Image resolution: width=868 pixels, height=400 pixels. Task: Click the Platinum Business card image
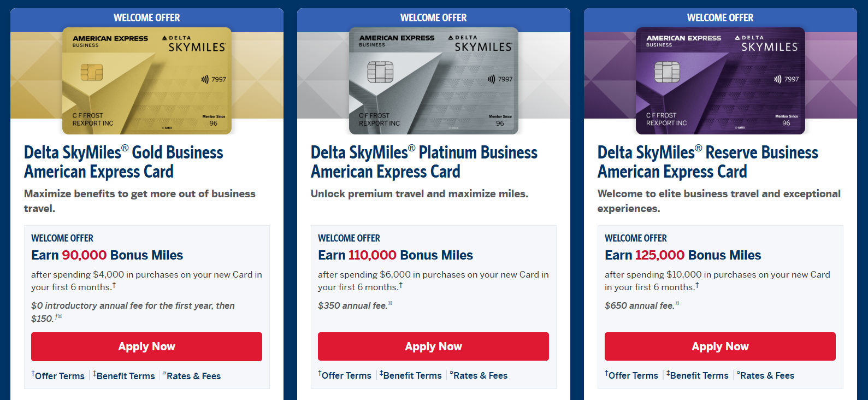pos(433,81)
